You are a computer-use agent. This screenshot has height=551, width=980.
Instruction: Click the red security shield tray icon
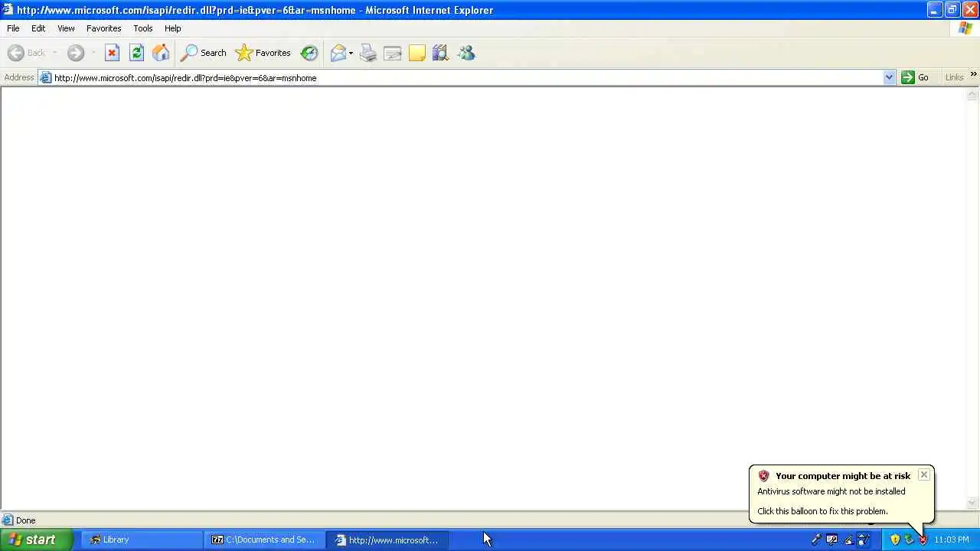[x=923, y=540]
